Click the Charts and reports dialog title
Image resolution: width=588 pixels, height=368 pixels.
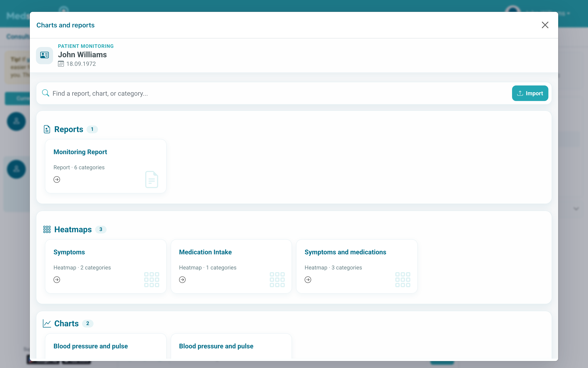click(x=65, y=25)
